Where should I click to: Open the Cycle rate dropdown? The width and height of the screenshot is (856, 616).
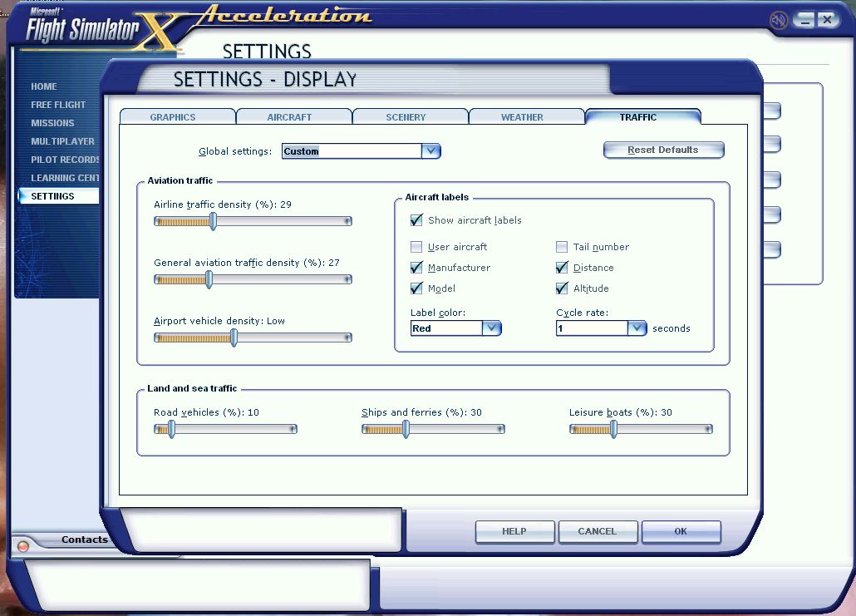tap(637, 328)
